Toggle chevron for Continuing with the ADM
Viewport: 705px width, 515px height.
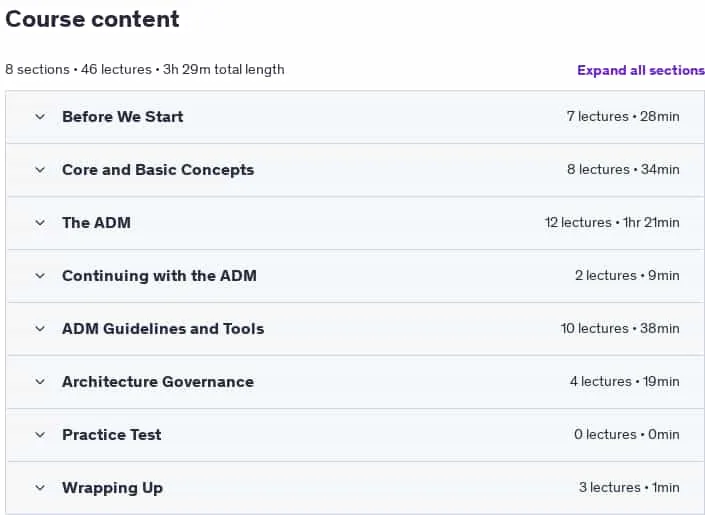click(x=40, y=276)
